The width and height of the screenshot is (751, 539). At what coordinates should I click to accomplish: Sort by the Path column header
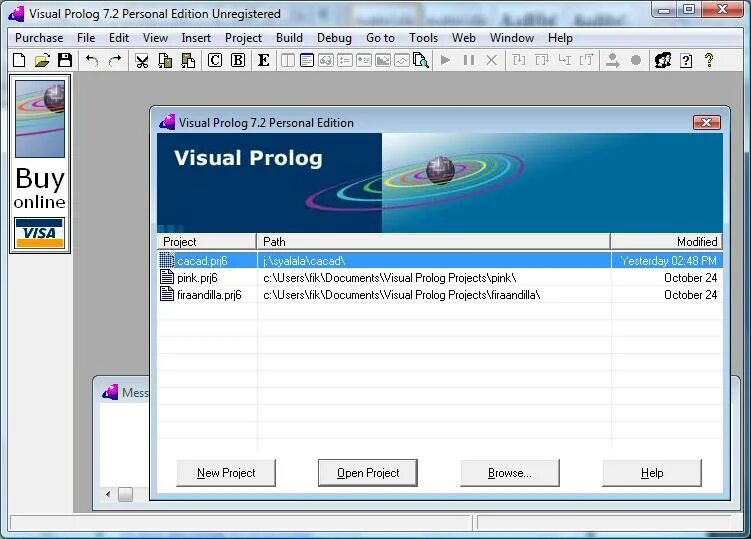[433, 241]
